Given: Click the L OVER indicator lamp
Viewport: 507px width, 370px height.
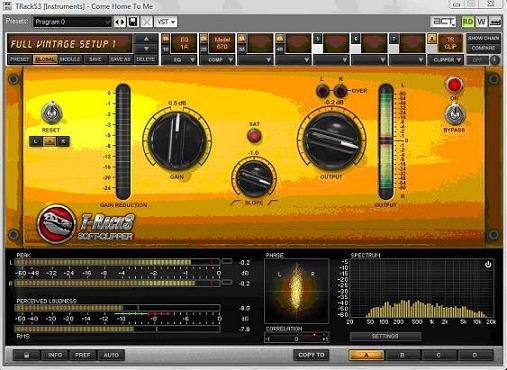Looking at the screenshot, I should coord(323,91).
